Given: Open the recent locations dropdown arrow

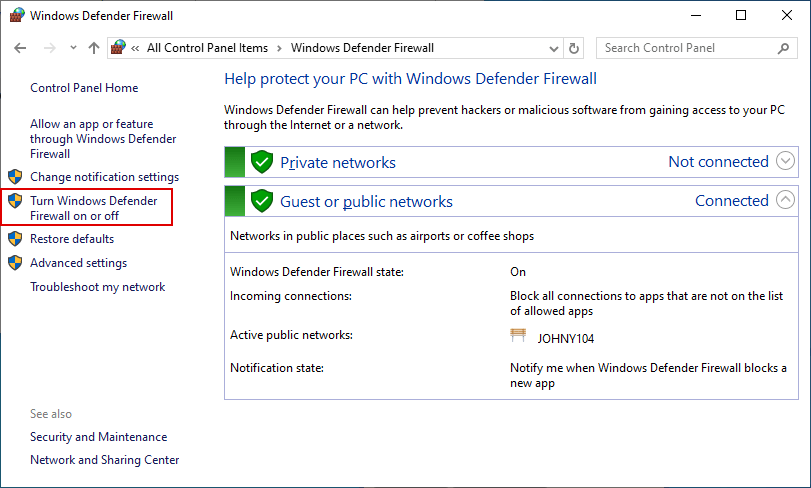Looking at the screenshot, I should pyautogui.click(x=73, y=48).
